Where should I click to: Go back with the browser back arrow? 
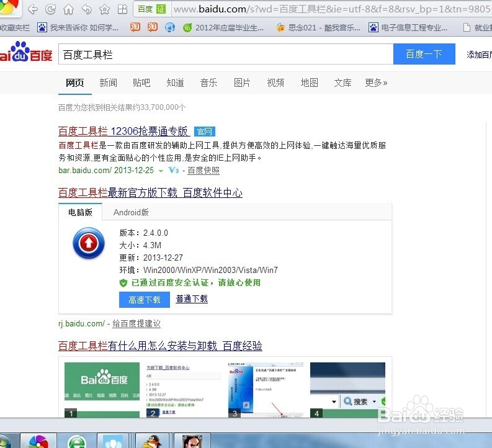(33, 9)
